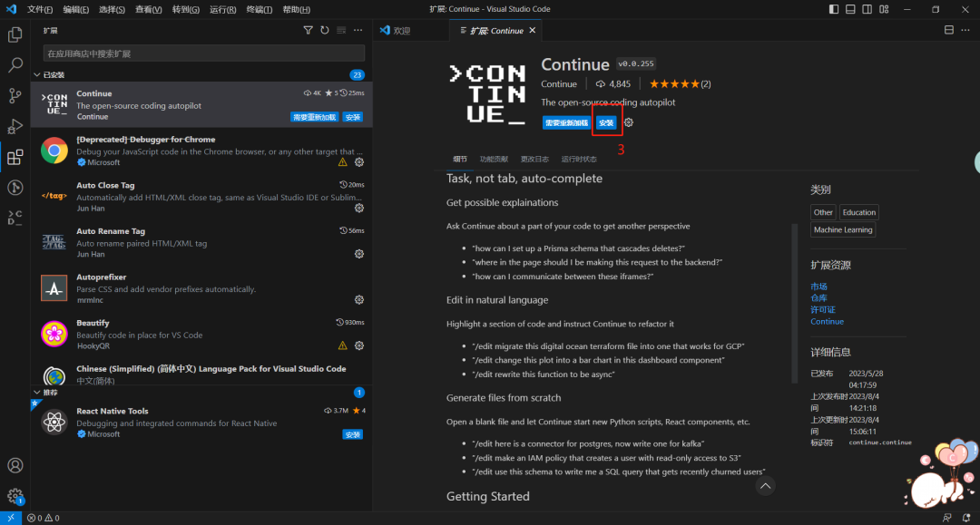Image resolution: width=980 pixels, height=525 pixels.
Task: Open the Accounts icon in activity bar
Action: point(15,465)
